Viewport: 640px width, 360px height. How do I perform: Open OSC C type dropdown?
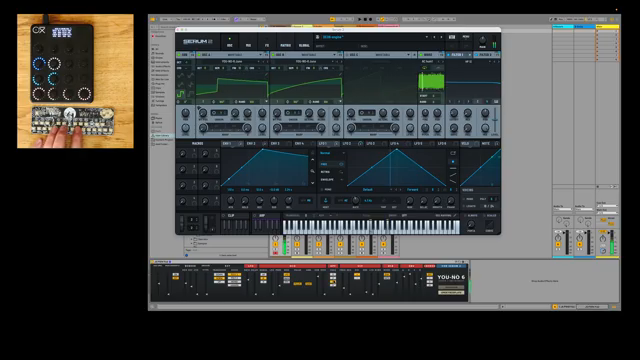coord(408,55)
